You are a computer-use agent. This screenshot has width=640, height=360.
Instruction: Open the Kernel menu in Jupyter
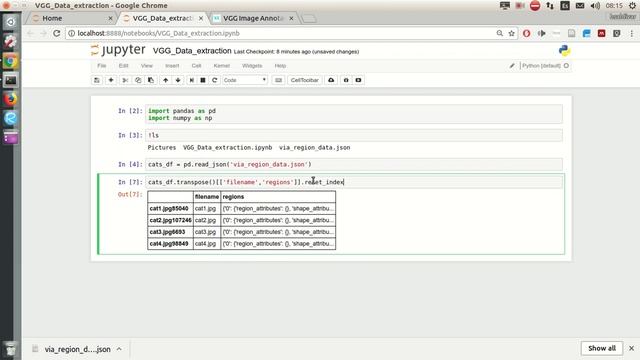pos(222,66)
